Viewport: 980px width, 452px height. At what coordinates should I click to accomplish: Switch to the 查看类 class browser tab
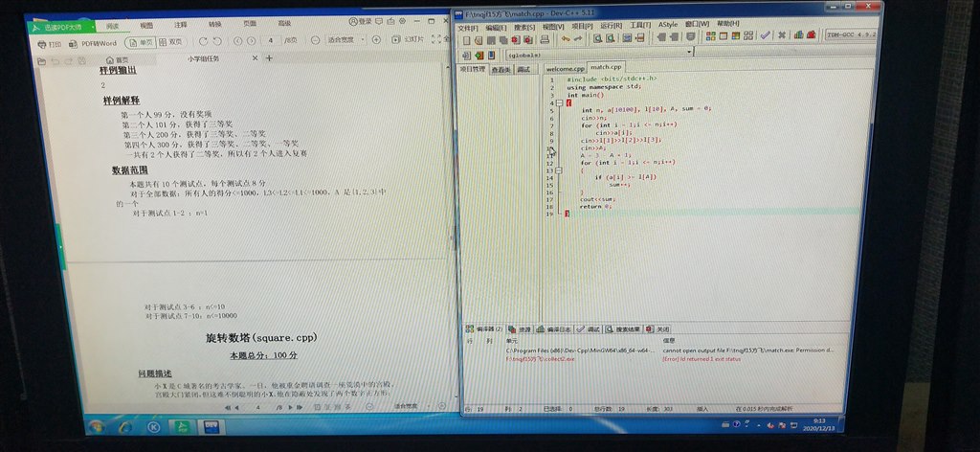pos(501,70)
